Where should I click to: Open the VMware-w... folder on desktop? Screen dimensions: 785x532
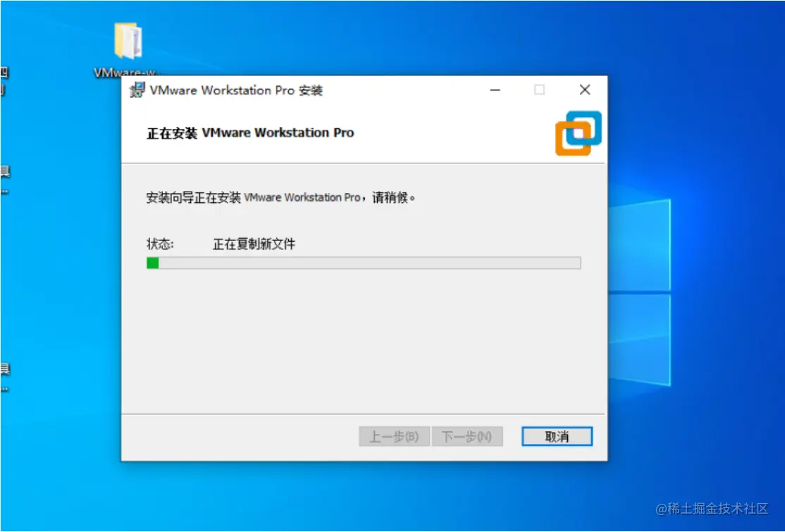point(128,49)
